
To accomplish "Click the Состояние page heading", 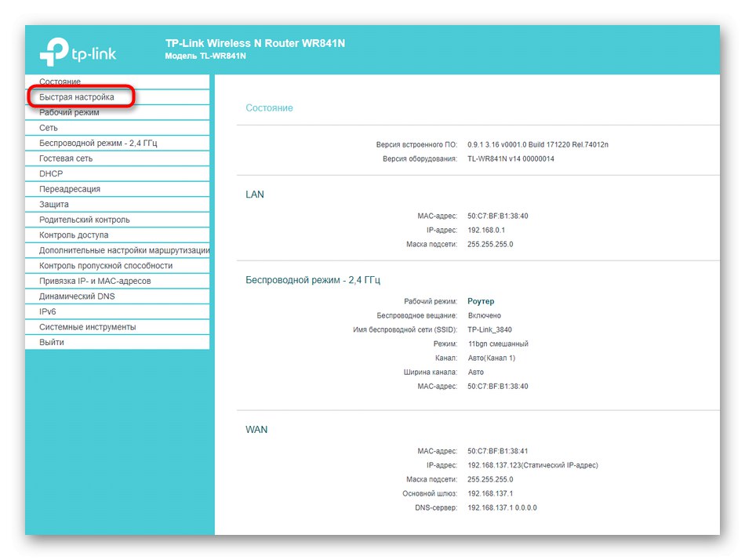I will pos(269,108).
